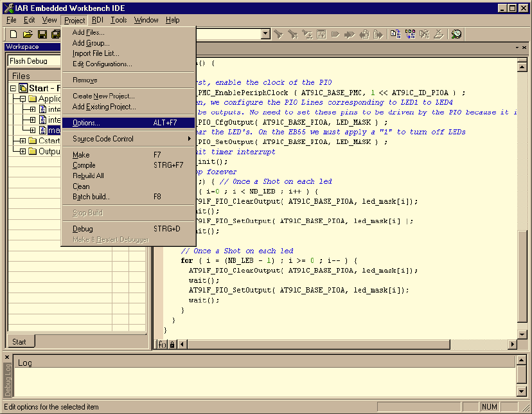The width and height of the screenshot is (532, 414).
Task: Click the Open File toolbar icon
Action: tap(28, 34)
